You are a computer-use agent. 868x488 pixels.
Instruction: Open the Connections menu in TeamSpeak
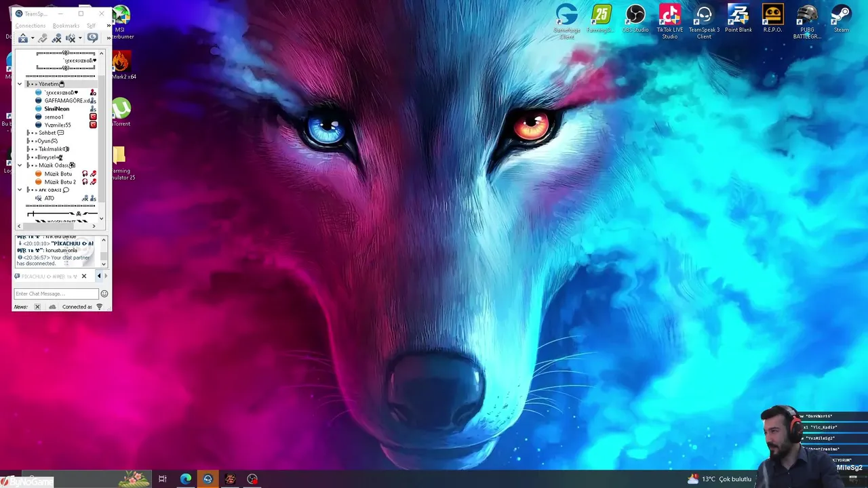pyautogui.click(x=31, y=26)
